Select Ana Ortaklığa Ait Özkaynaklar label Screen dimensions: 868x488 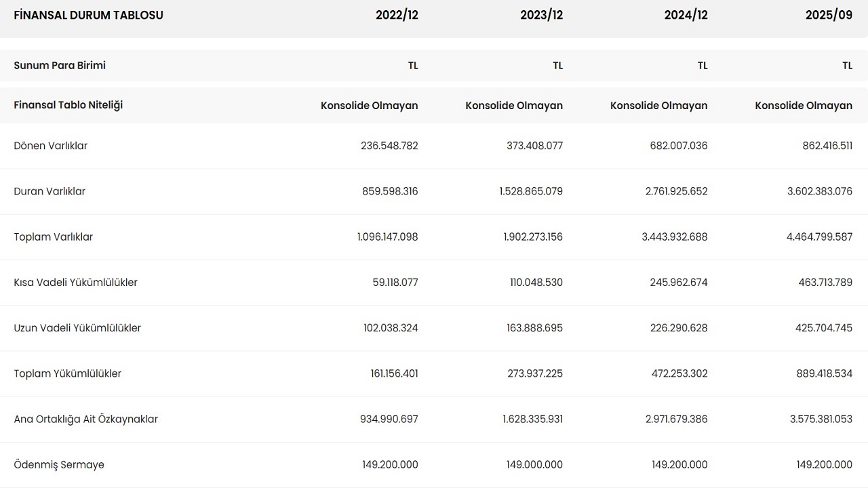tap(85, 419)
